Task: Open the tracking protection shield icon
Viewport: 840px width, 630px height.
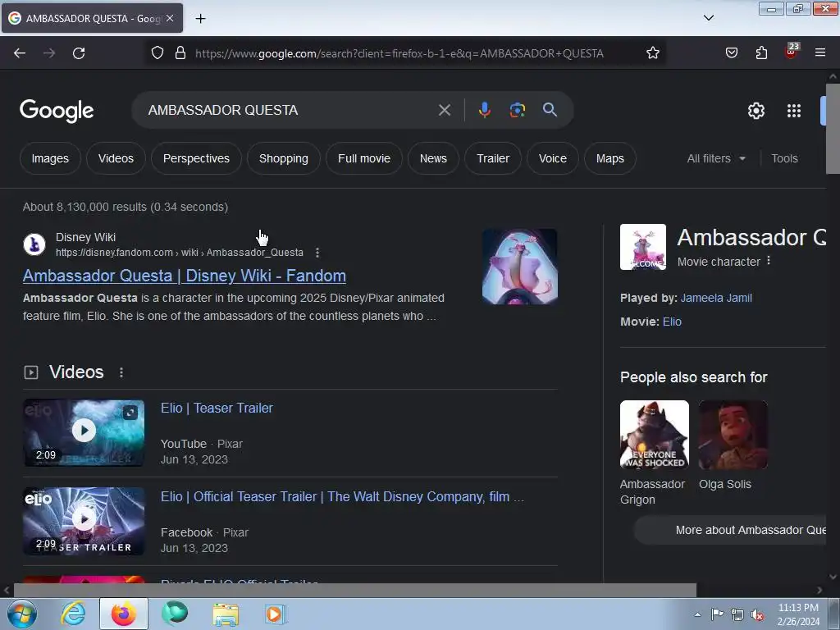Action: click(157, 53)
